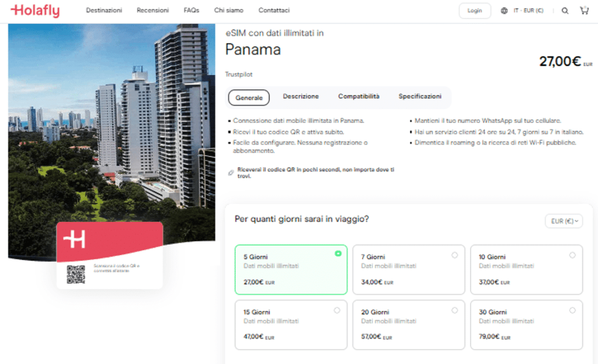
Task: Switch to the Descrizione tab
Action: tap(301, 96)
